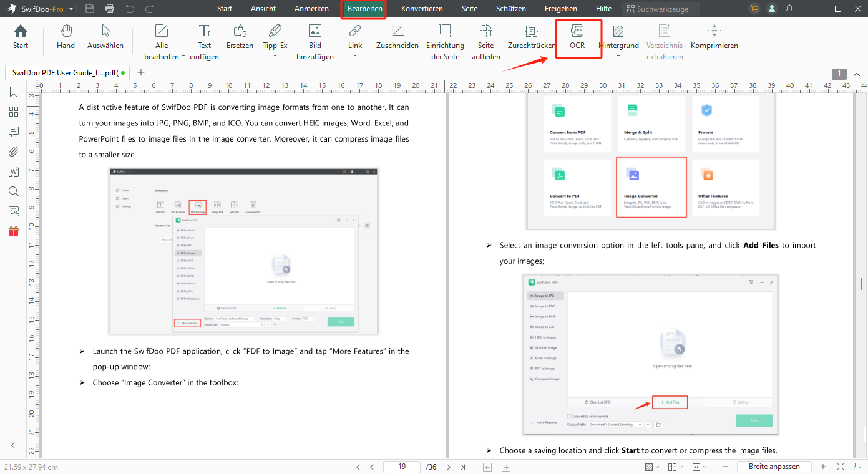Collapse the left sidebar with the chevron
The height and width of the screenshot is (474, 868).
14,445
